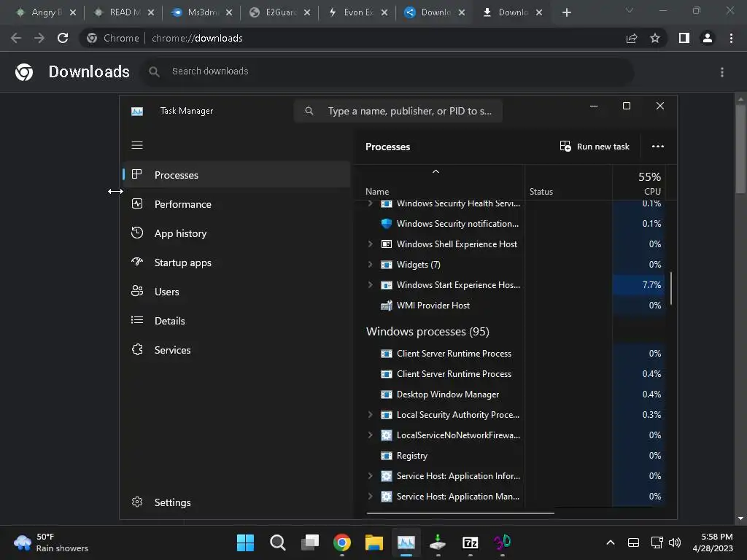Click the Chrome reload button
This screenshot has width=747, height=560.
click(63, 38)
